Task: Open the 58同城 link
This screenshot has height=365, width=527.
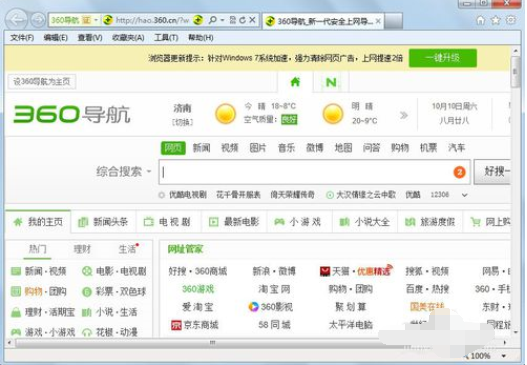Action: click(x=274, y=325)
